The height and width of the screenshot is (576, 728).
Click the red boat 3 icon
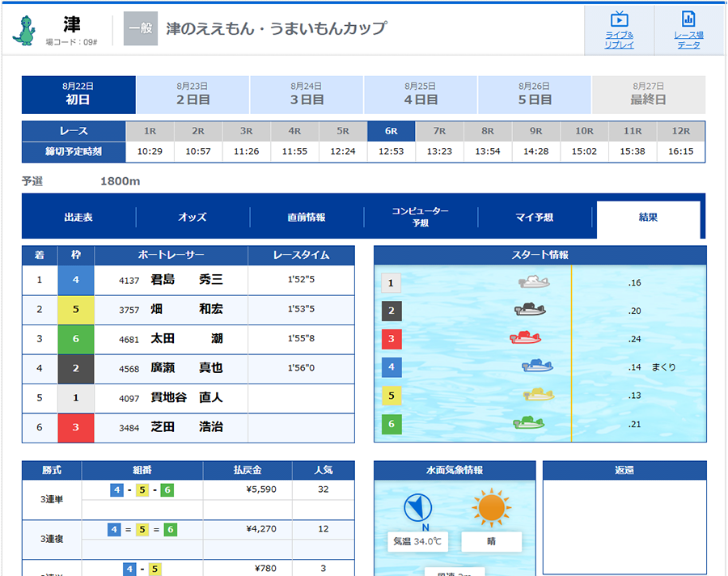[525, 337]
